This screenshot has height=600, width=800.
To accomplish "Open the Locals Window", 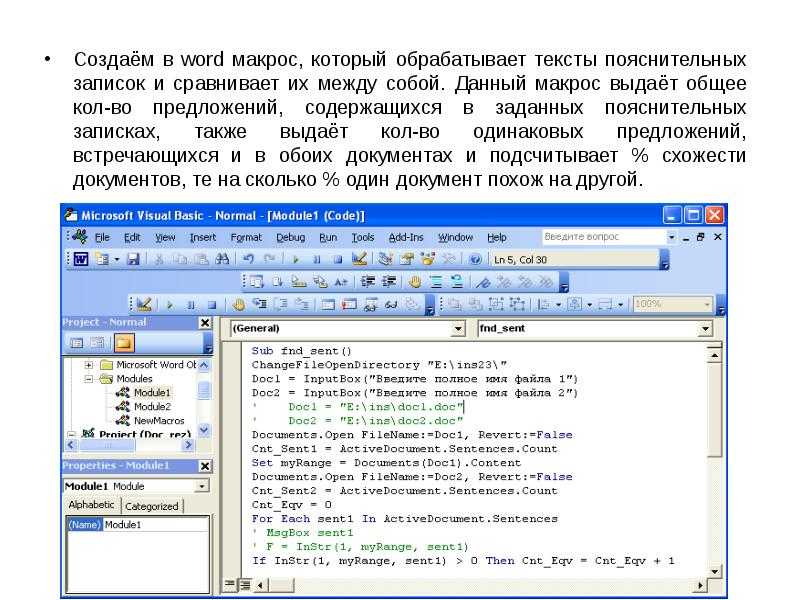I will click(328, 305).
